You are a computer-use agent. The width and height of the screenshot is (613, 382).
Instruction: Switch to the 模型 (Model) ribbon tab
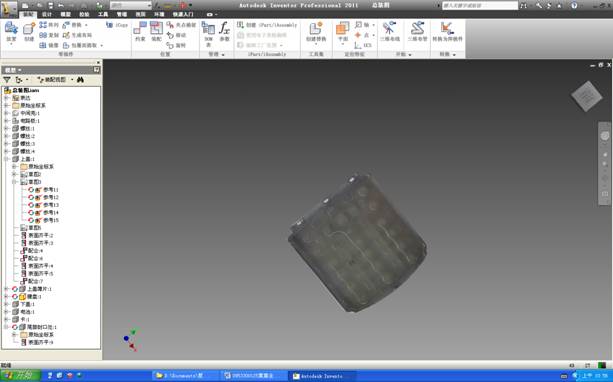click(x=65, y=14)
